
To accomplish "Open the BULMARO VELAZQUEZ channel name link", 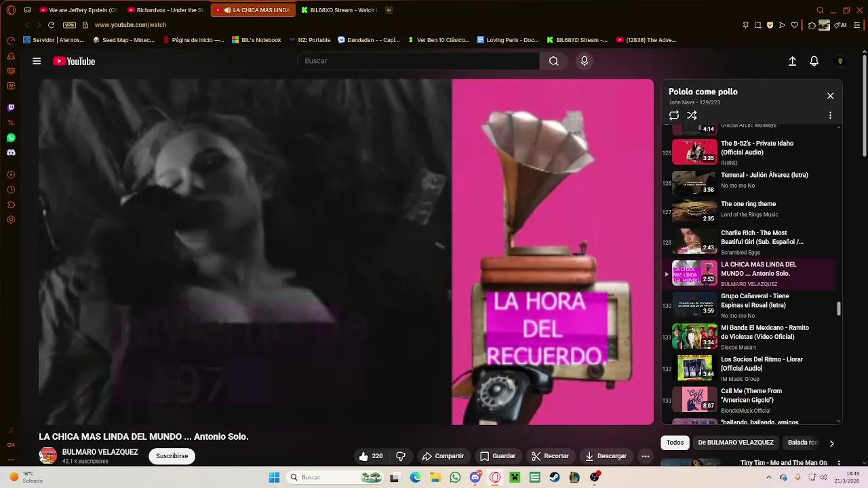I will point(100,452).
